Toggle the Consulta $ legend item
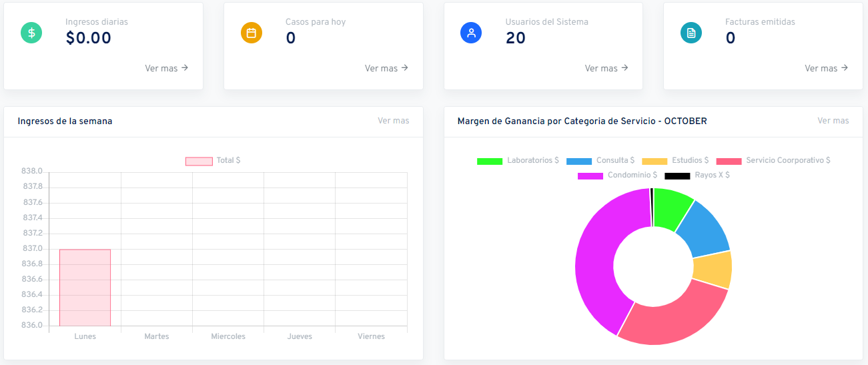The height and width of the screenshot is (365, 868). coord(600,161)
